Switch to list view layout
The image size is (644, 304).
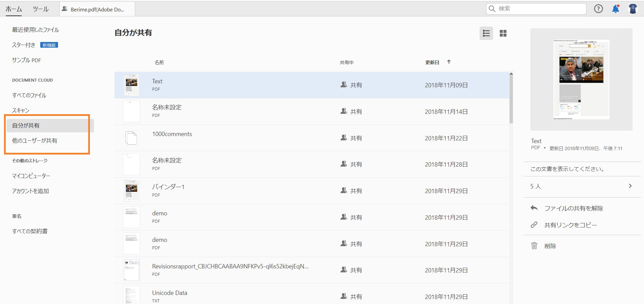click(486, 33)
